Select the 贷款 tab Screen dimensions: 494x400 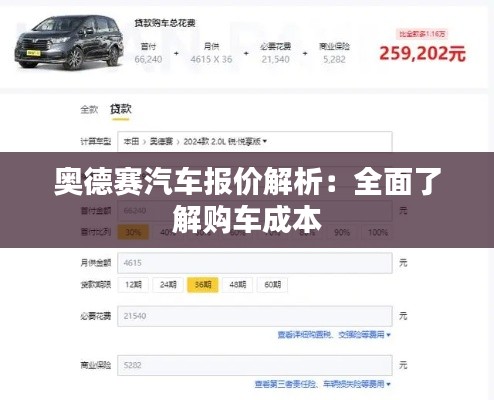121,109
